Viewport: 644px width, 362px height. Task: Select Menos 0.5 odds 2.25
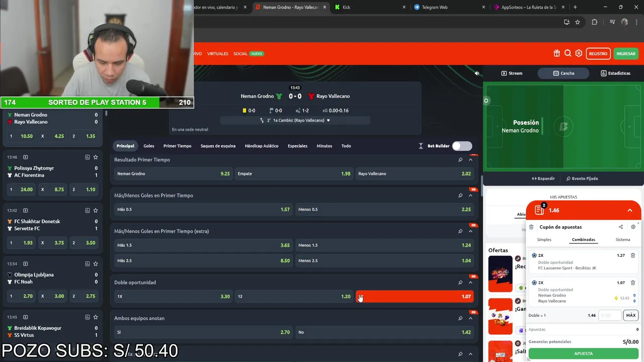coord(384,209)
